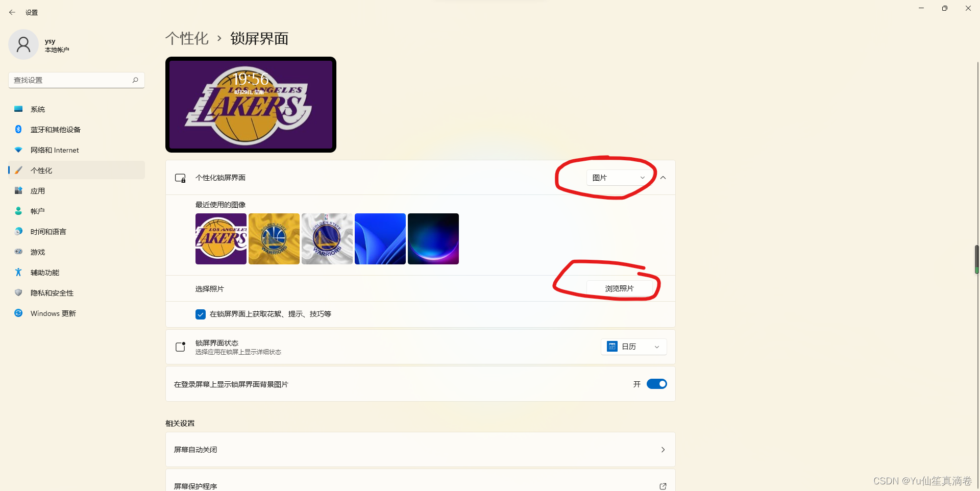Click the restore window button
The width and height of the screenshot is (980, 491).
(945, 8)
